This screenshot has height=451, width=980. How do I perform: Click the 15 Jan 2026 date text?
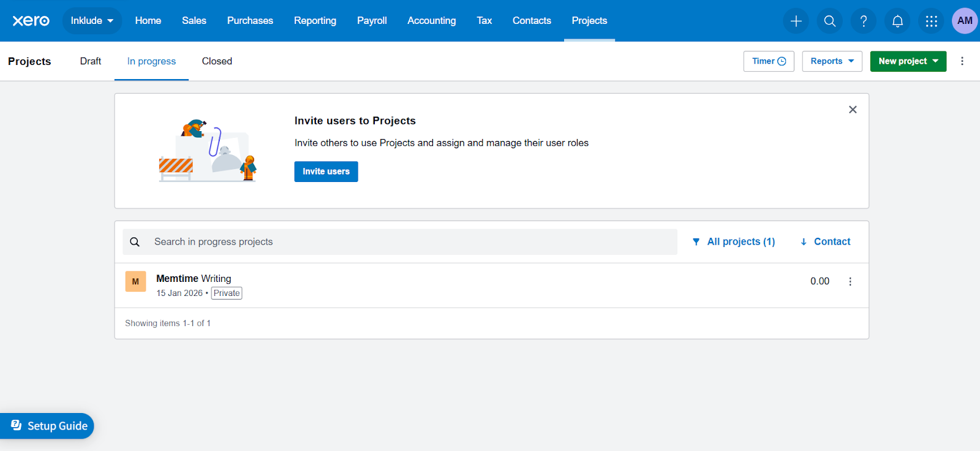point(179,294)
